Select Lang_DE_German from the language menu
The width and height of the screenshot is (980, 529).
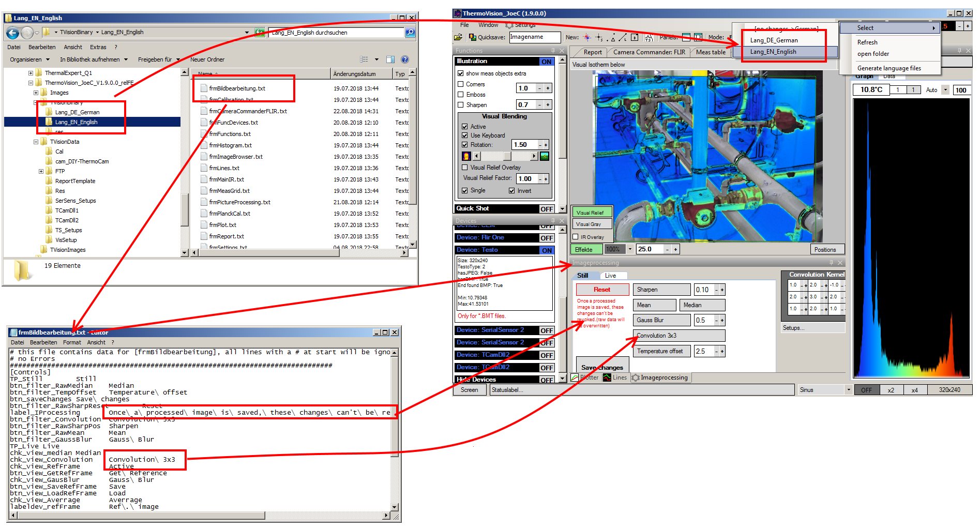tap(774, 40)
